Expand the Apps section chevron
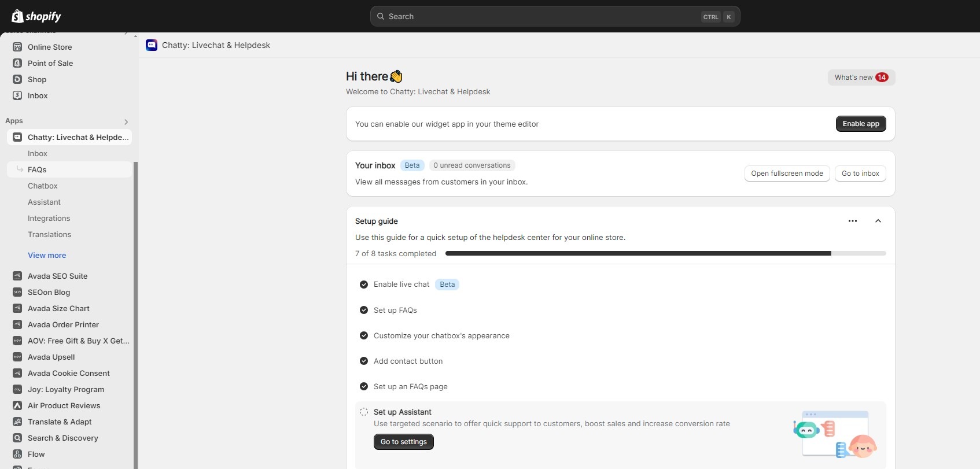This screenshot has width=980, height=469. click(126, 121)
